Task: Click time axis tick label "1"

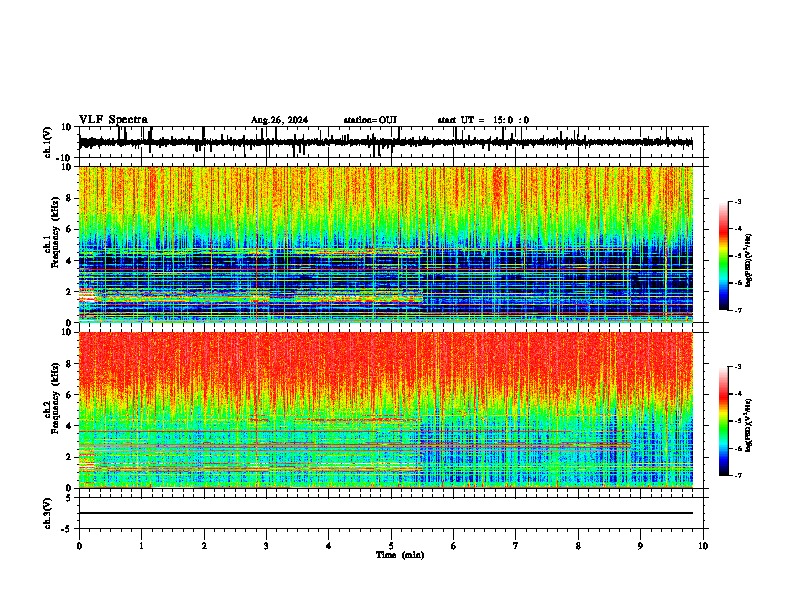Action: 141,546
